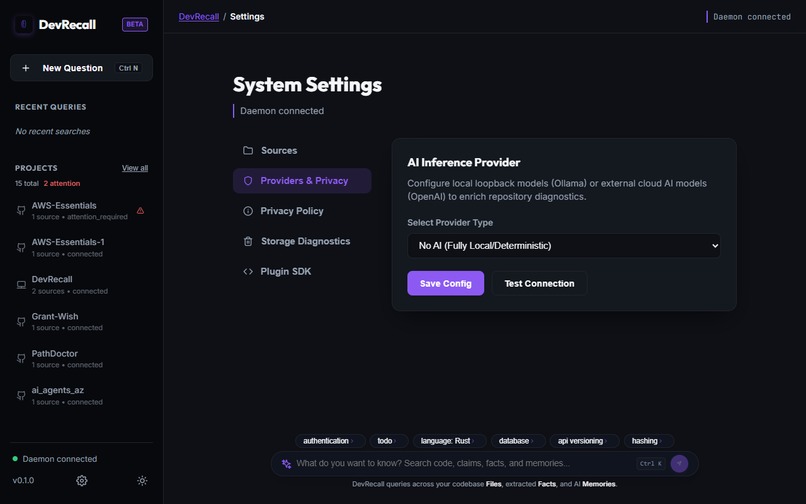Click the folder icon next to Sources
This screenshot has width=806, height=504.
tap(248, 150)
